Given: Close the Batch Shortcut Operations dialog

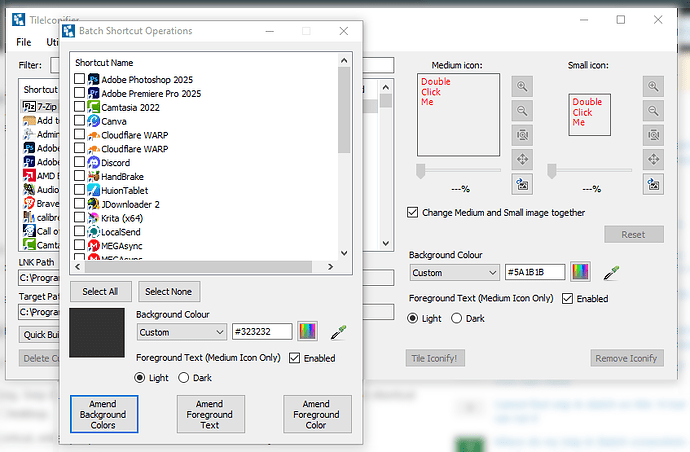Looking at the screenshot, I should point(344,31).
